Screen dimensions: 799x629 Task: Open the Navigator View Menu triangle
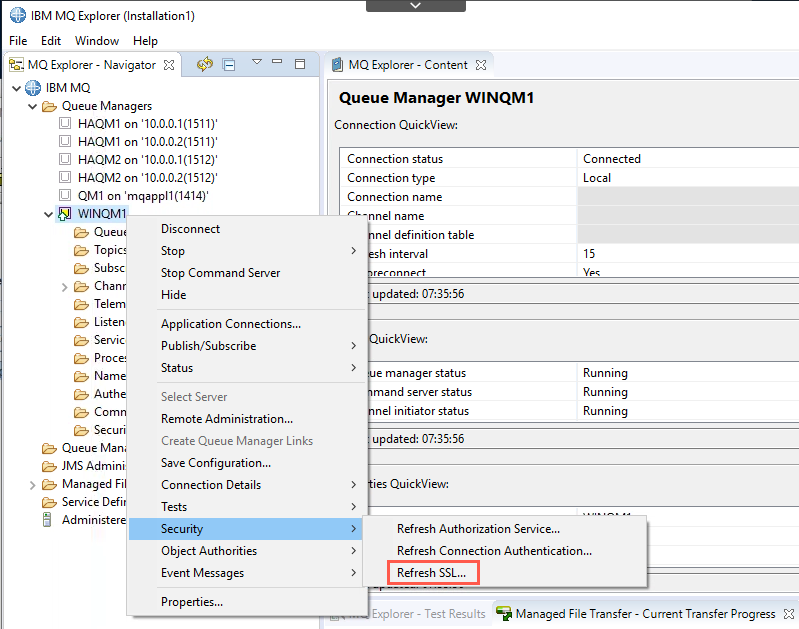(257, 62)
